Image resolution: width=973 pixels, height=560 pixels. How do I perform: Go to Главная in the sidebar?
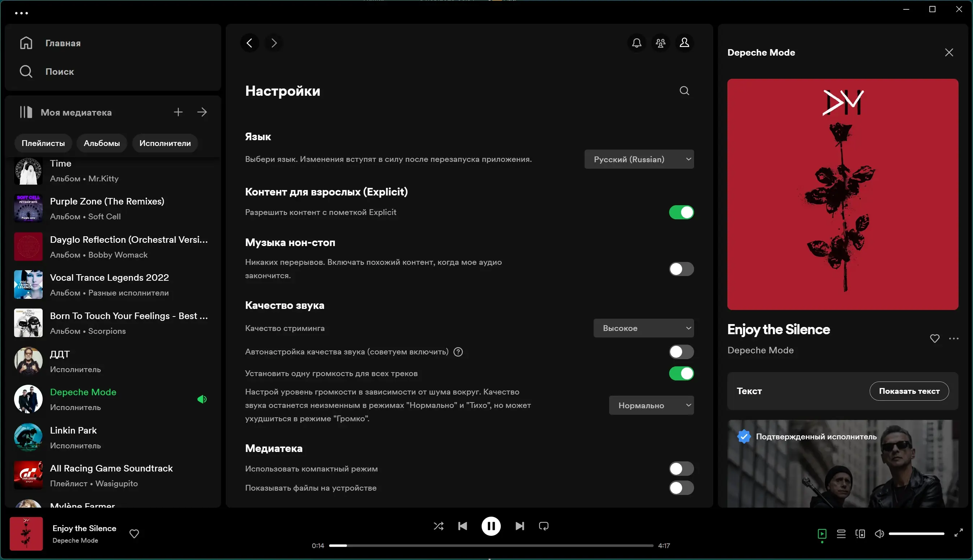[x=63, y=43]
